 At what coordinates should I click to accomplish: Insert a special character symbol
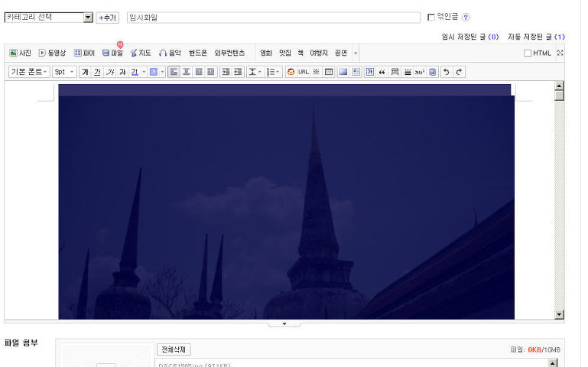point(316,72)
